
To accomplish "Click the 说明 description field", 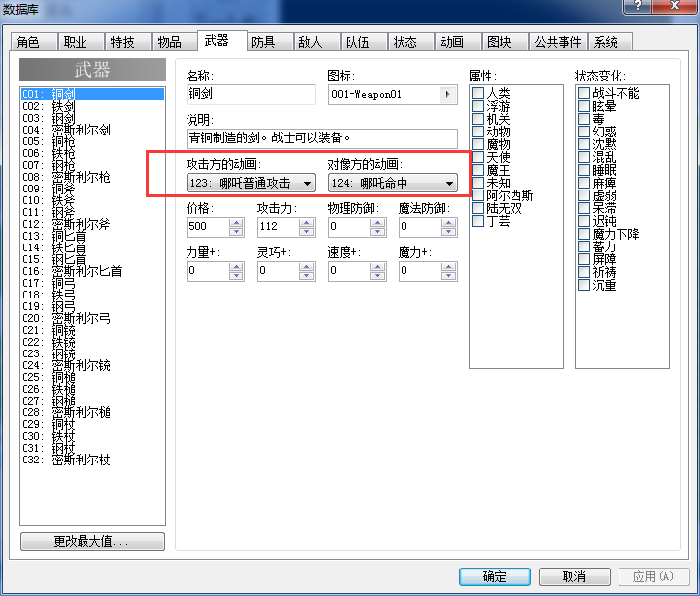I will tap(321, 138).
